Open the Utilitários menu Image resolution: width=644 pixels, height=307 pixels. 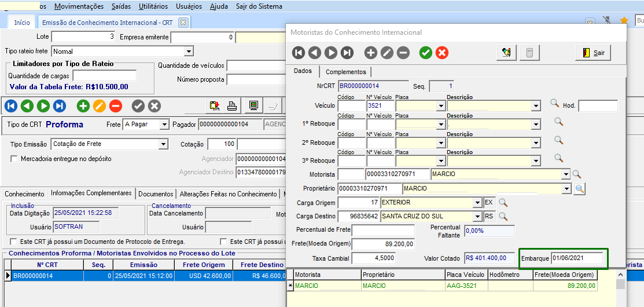click(x=153, y=6)
